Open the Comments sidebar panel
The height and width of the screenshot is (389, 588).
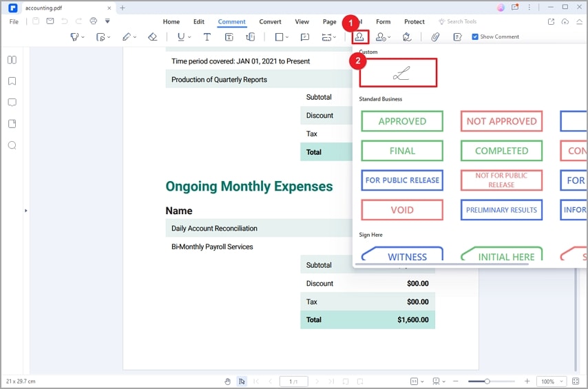(x=12, y=103)
